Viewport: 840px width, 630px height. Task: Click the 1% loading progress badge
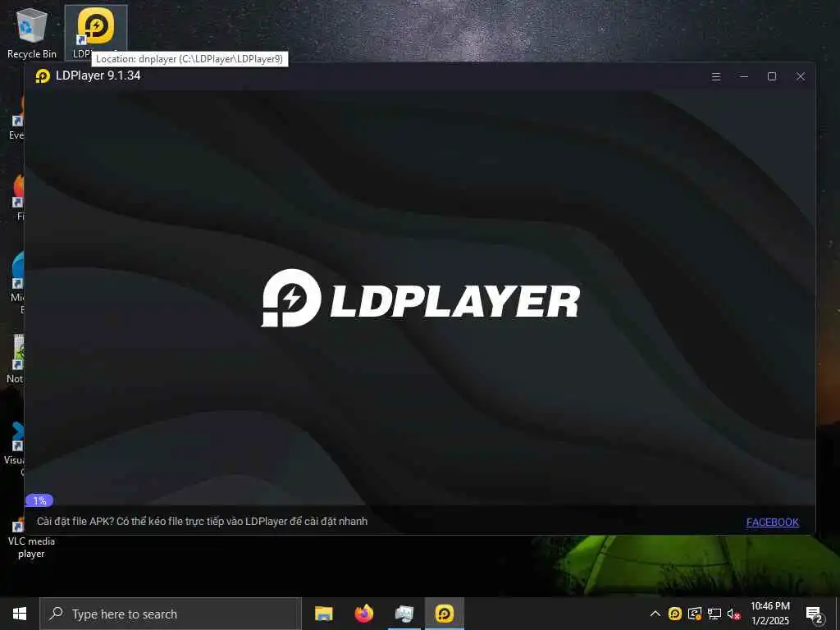point(39,500)
